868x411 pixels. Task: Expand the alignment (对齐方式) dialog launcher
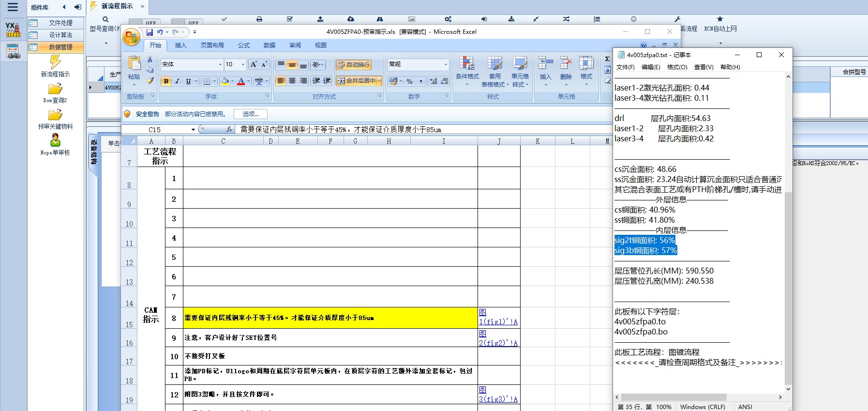380,96
